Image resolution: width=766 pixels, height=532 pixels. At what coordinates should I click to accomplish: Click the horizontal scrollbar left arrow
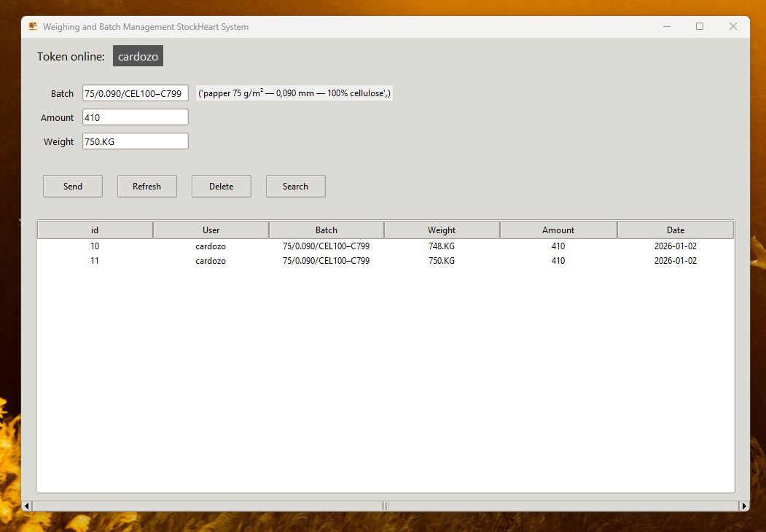[x=27, y=506]
